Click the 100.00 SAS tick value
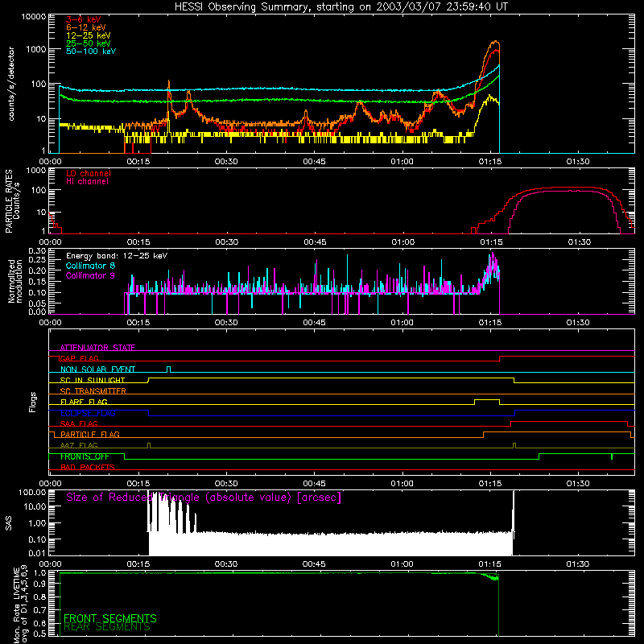 point(32,492)
